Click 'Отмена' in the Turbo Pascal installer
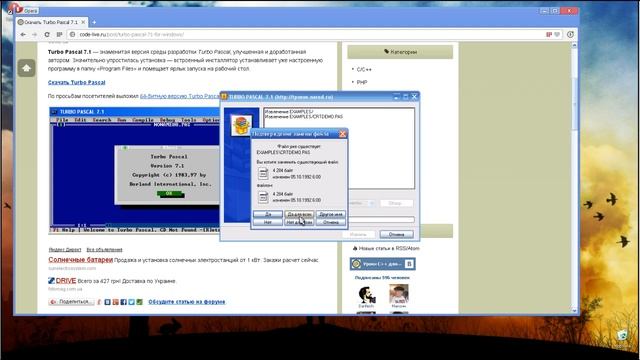 pos(396,234)
